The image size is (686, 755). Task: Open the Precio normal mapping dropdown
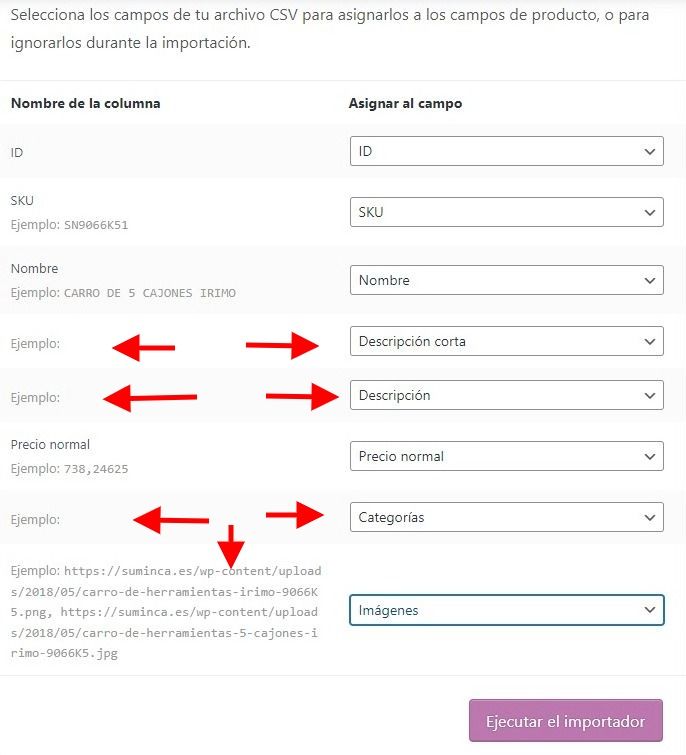click(506, 456)
